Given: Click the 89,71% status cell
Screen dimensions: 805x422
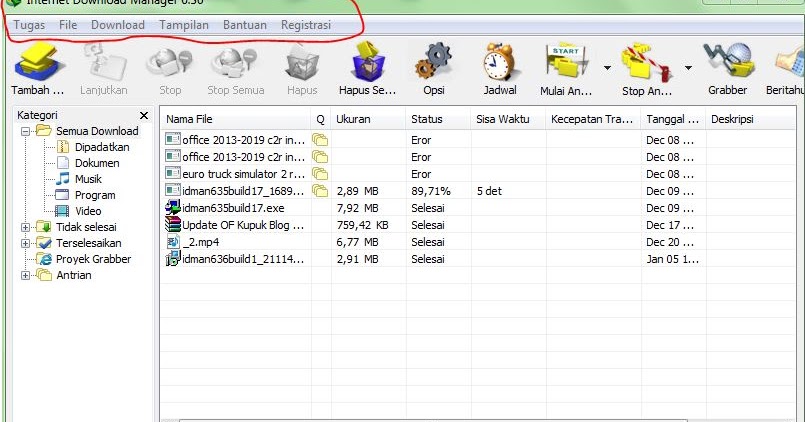Looking at the screenshot, I should click(431, 191).
